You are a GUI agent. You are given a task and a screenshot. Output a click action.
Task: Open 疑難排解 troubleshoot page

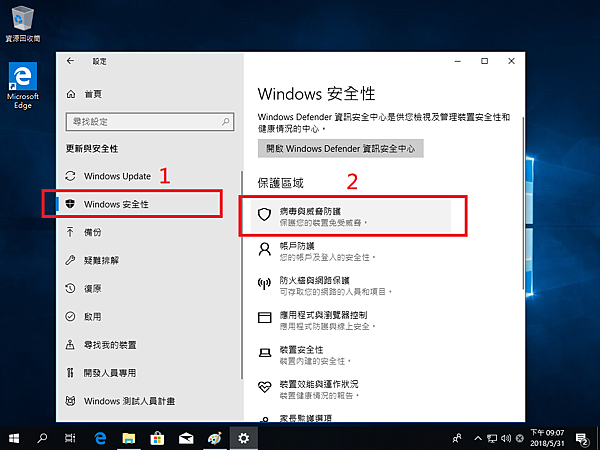coord(101,260)
